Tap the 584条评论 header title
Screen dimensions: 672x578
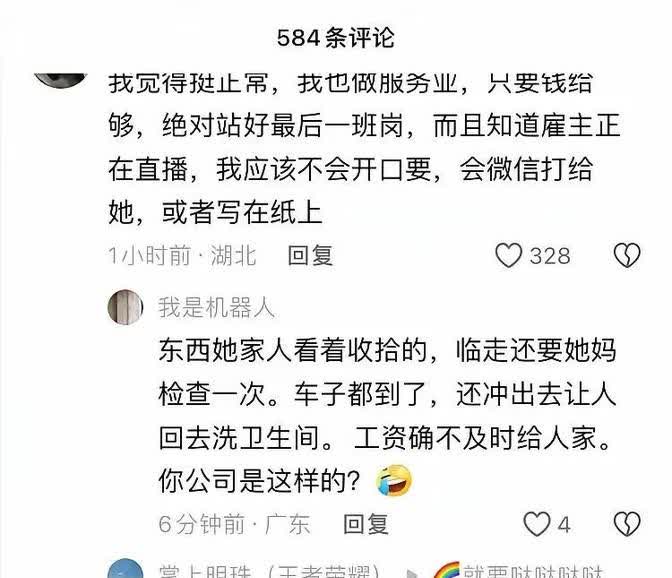(x=336, y=38)
